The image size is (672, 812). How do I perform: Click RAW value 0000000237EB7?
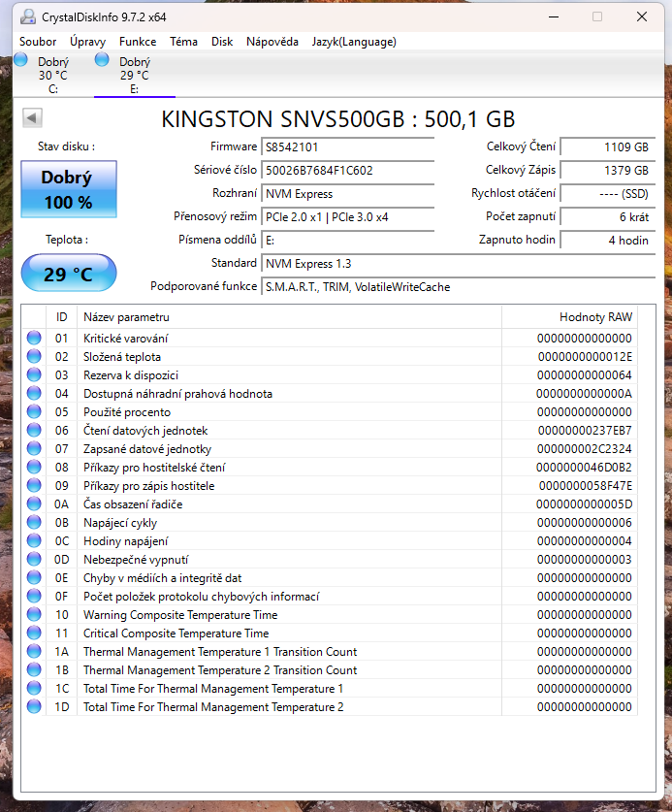585,431
